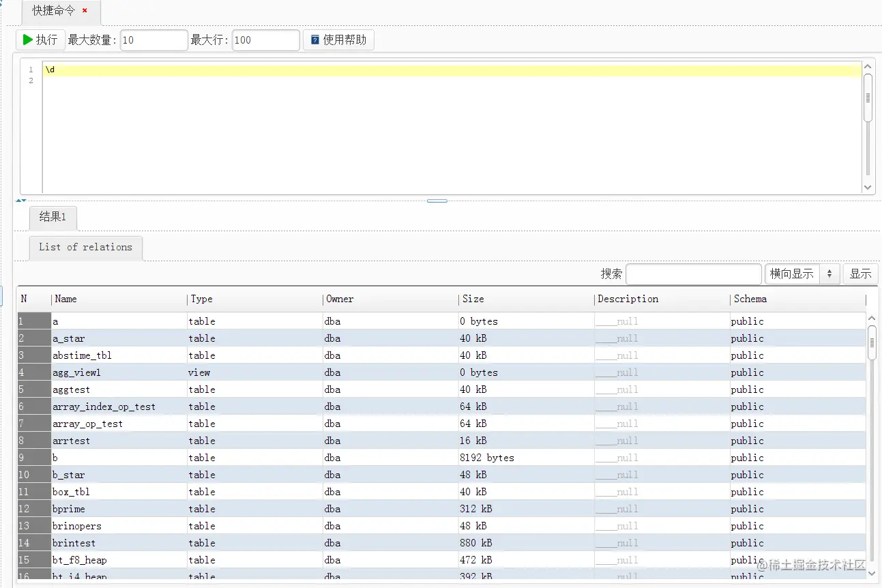Select the abstime_tbl name cell
Image resolution: width=882 pixels, height=588 pixels.
click(x=119, y=355)
